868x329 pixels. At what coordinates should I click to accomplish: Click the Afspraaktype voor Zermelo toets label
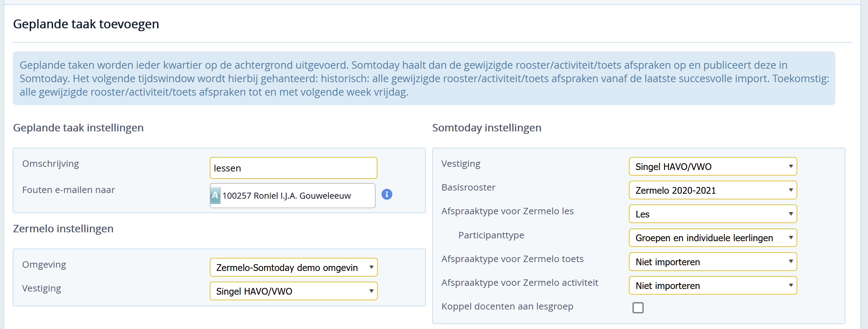[x=513, y=259]
